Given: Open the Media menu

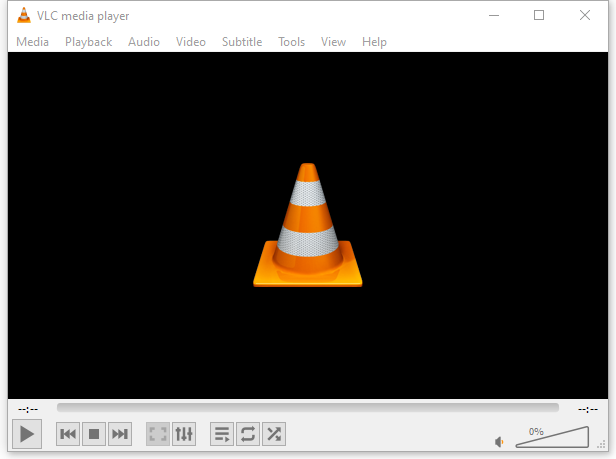Looking at the screenshot, I should [33, 42].
